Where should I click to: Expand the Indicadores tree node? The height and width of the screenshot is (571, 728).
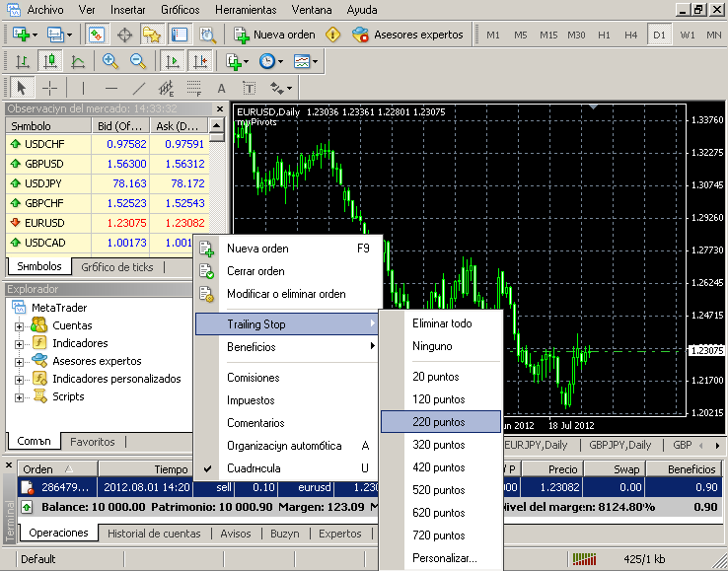point(19,343)
